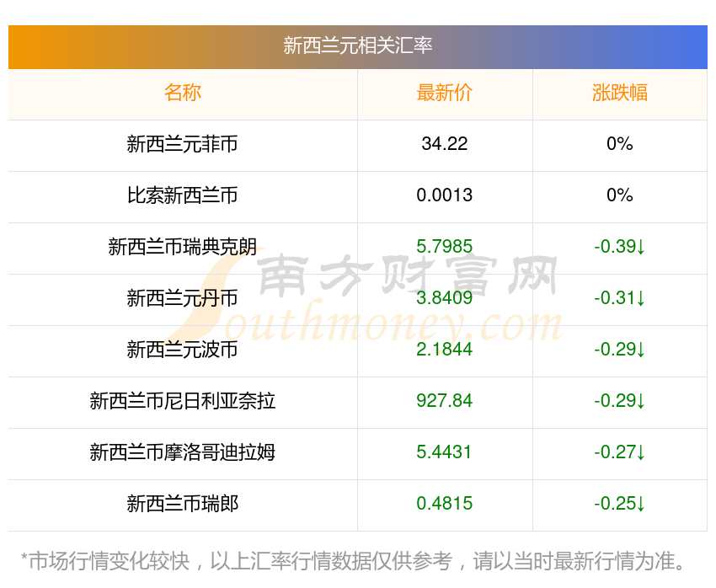Click the row name 新西兰币尼日利亚奈拉
The height and width of the screenshot is (588, 716).
click(182, 401)
